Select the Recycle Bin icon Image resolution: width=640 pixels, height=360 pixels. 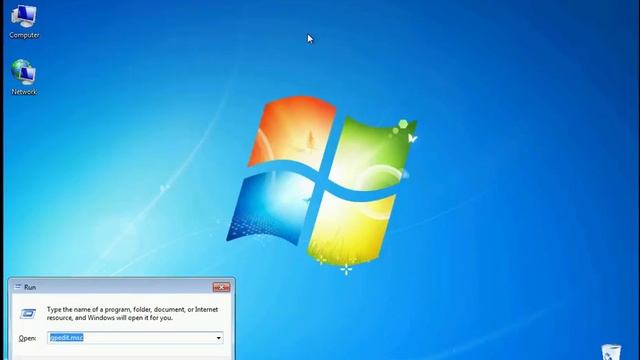point(611,352)
